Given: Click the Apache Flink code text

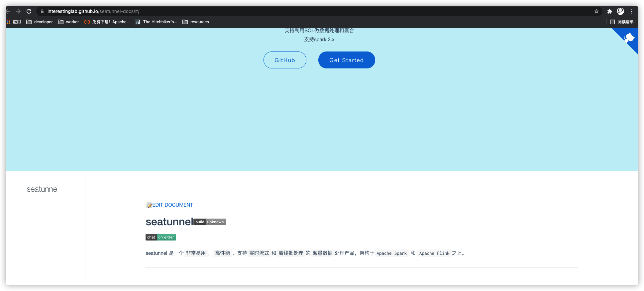Looking at the screenshot, I should (434, 253).
